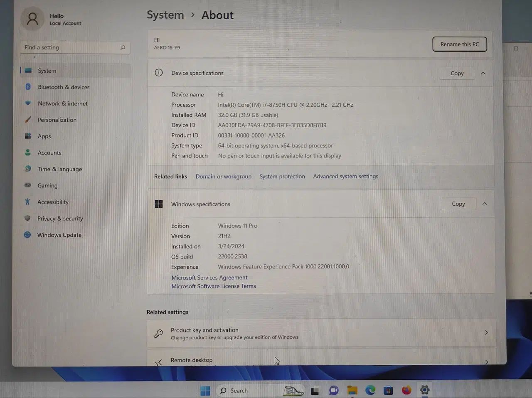Click the Product ID 00331-10000-00001-AA326 text
Screen dimensions: 532x398
pos(251,135)
